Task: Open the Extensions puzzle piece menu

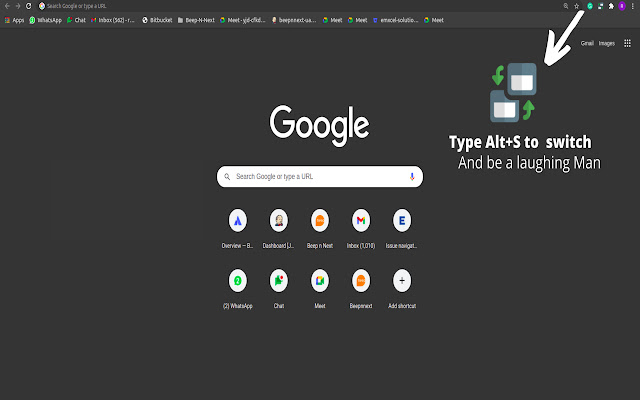Action: pyautogui.click(x=611, y=6)
